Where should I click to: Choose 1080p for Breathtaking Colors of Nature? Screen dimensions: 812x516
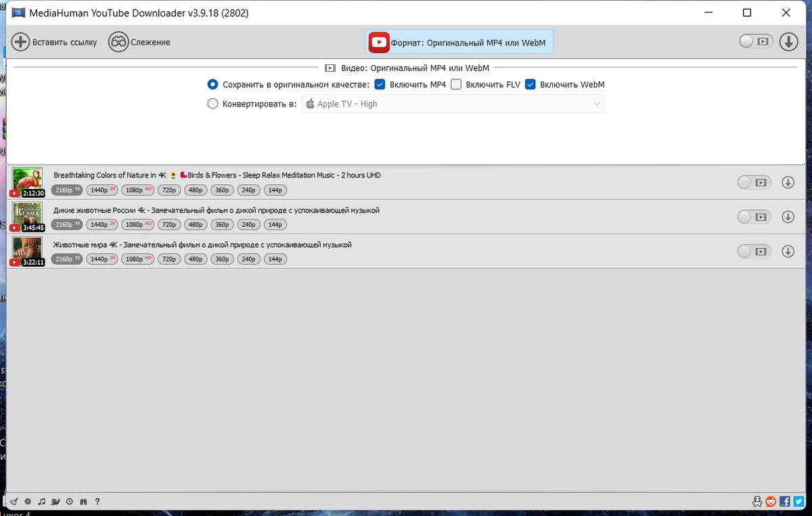138,190
